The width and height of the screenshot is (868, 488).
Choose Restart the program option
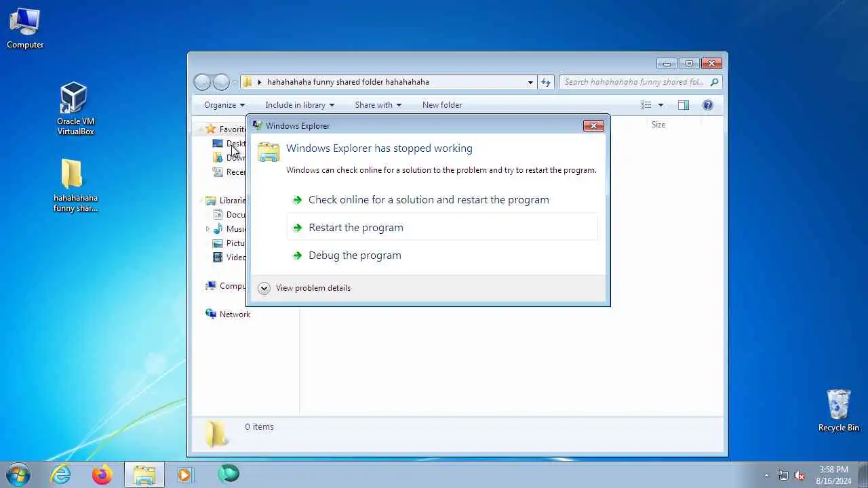[x=442, y=228]
